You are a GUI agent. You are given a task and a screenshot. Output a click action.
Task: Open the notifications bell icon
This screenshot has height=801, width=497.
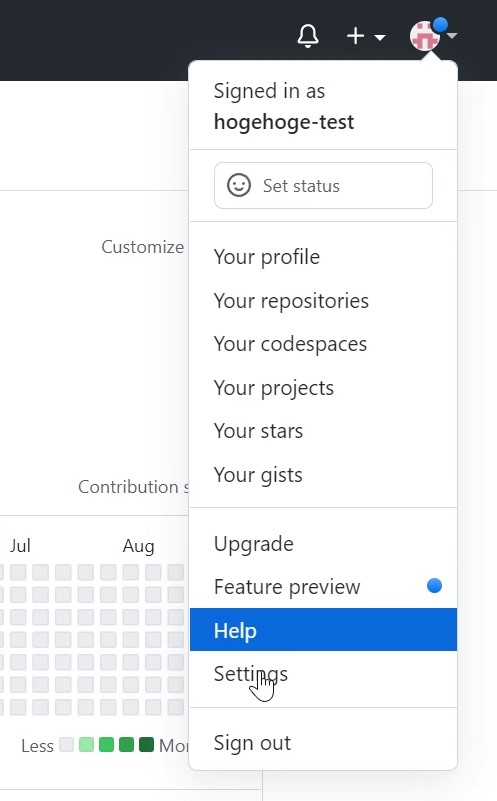click(308, 36)
